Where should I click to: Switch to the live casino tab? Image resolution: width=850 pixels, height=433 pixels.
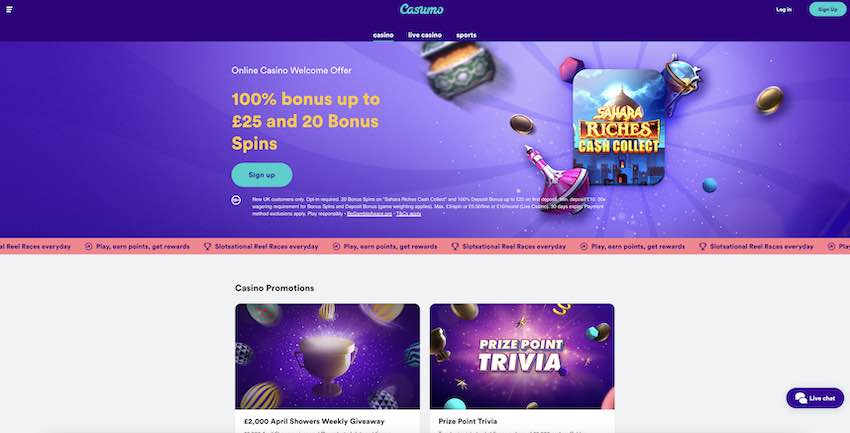coord(425,35)
